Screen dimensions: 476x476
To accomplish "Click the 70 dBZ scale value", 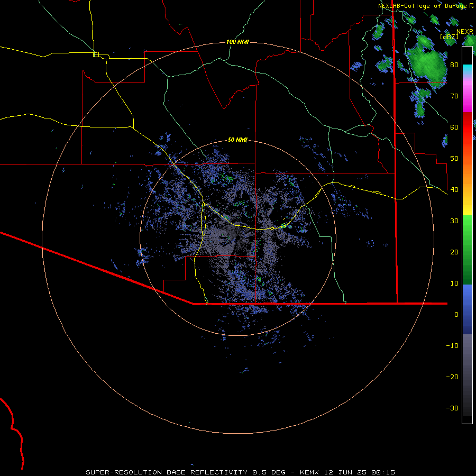I will pyautogui.click(x=454, y=96).
